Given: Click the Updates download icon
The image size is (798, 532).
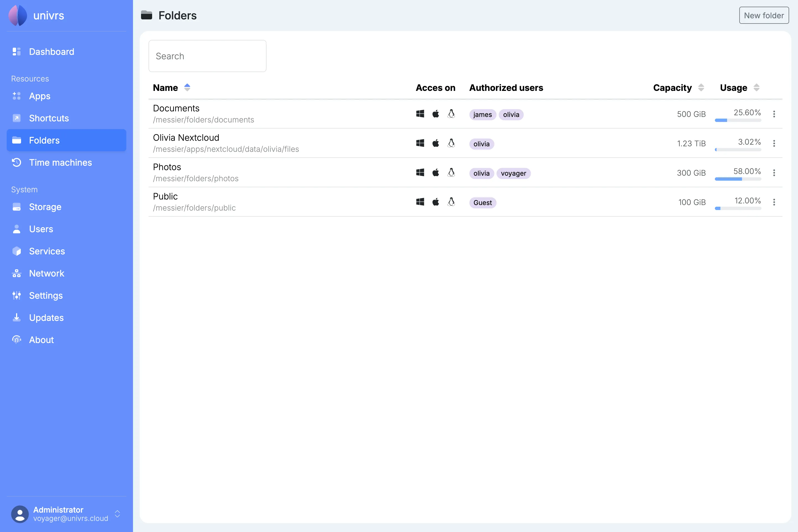Looking at the screenshot, I should point(17,318).
